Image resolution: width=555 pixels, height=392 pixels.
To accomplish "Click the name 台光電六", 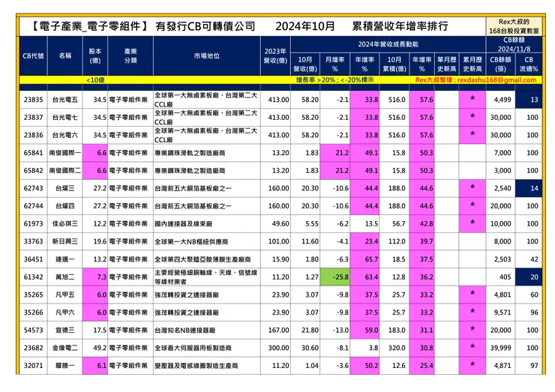I will (65, 135).
